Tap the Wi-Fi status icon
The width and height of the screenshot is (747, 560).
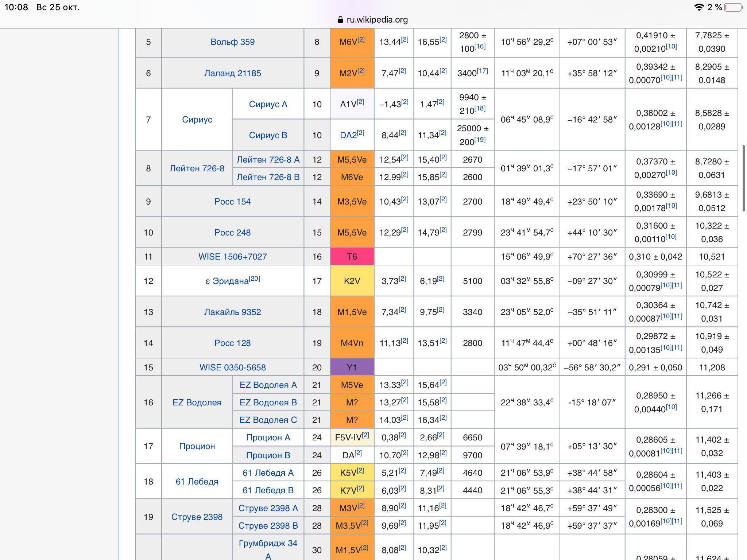click(698, 7)
